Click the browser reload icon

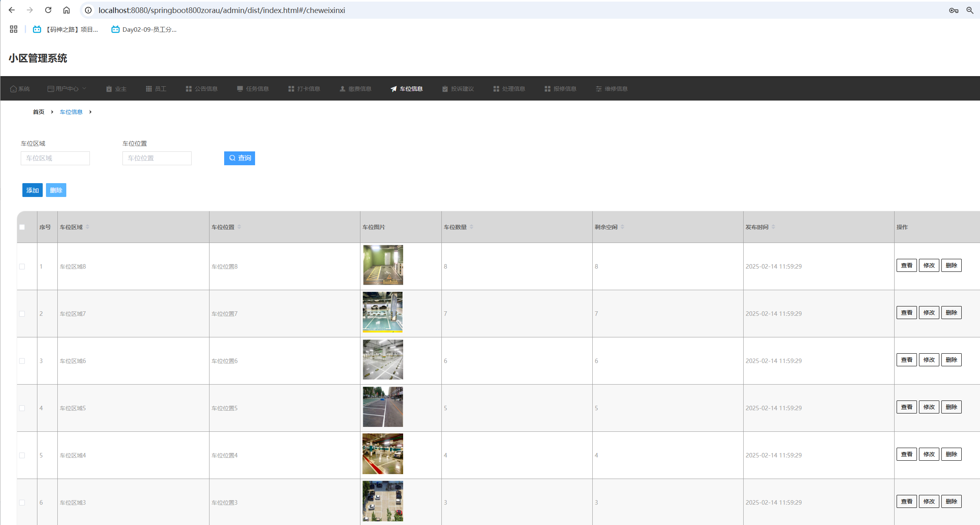point(48,10)
